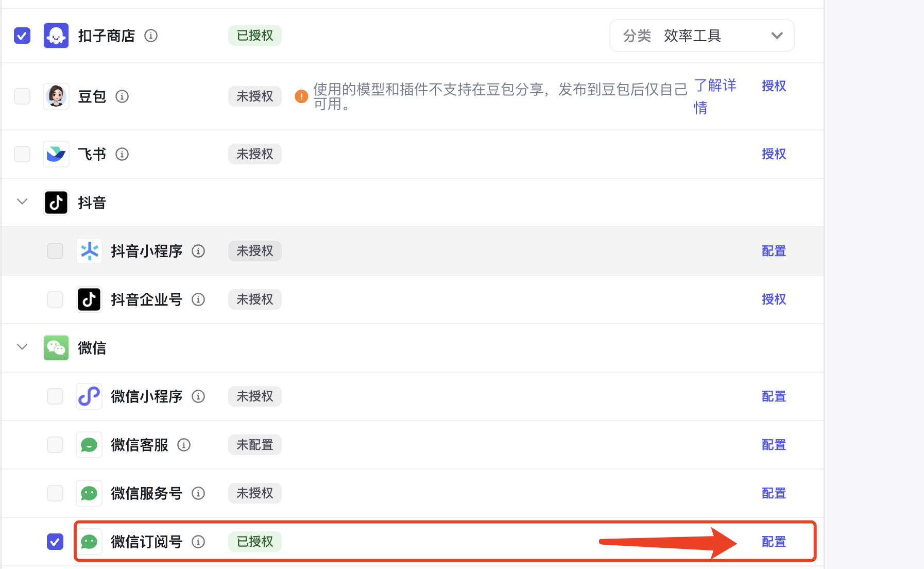Click the 已授权 badge of 微信订阅号
This screenshot has width=924, height=569.
coord(255,542)
